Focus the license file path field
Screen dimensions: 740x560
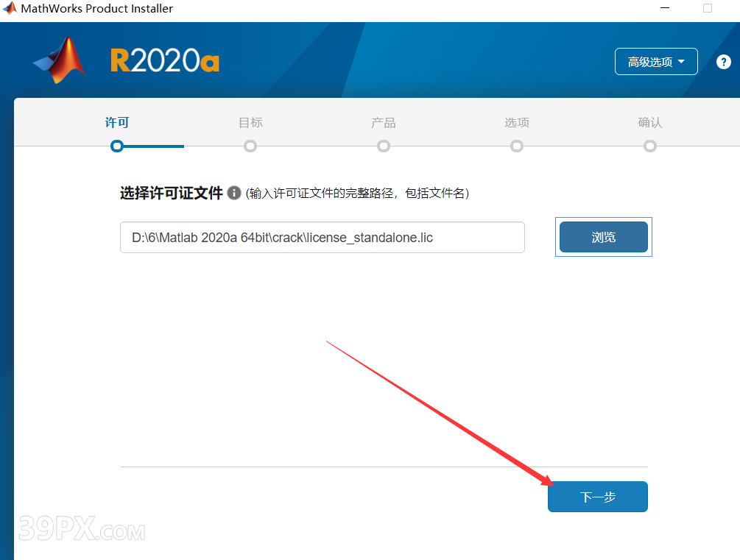tap(323, 237)
